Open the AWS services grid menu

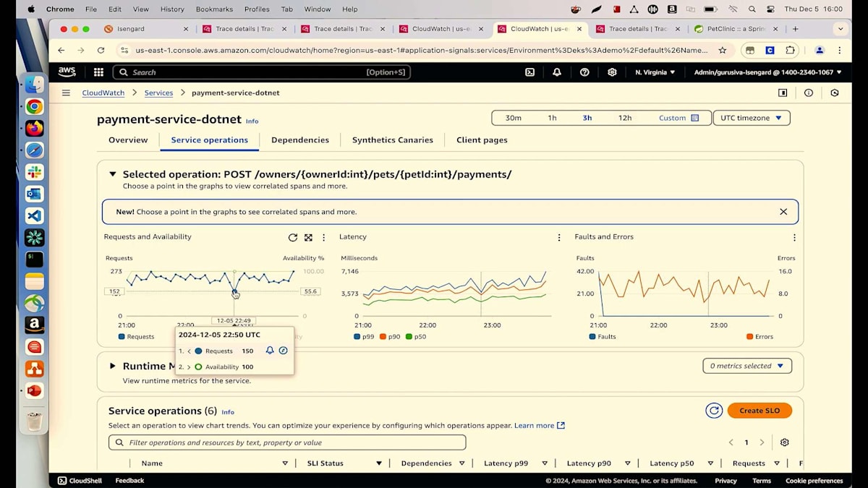[98, 72]
